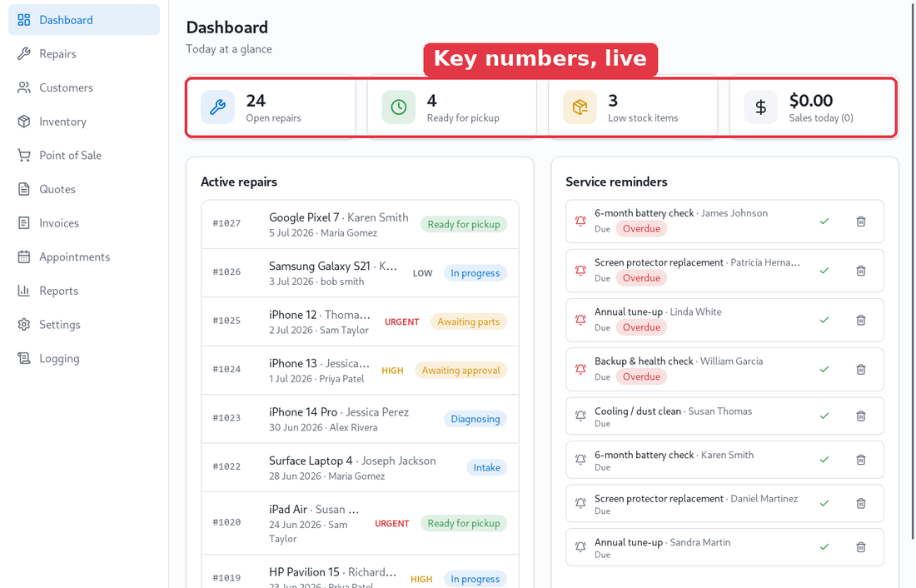Open the Reports section

point(84,291)
